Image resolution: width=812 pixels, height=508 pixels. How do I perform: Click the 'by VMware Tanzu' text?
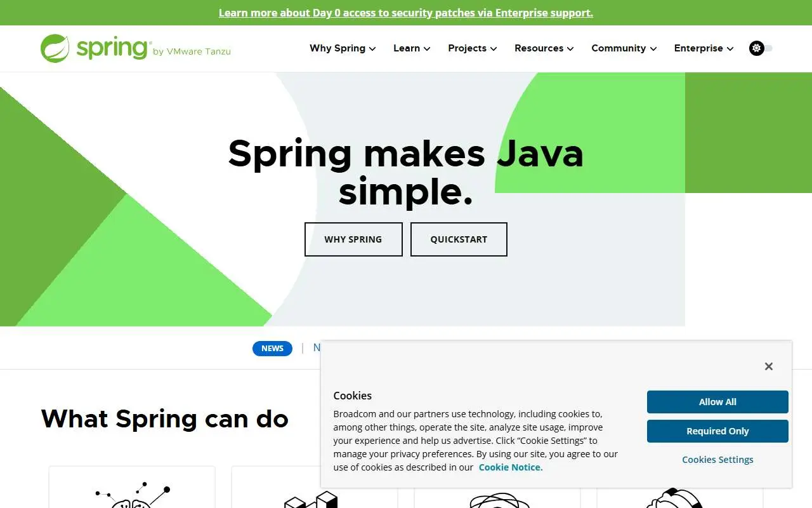[x=192, y=51]
